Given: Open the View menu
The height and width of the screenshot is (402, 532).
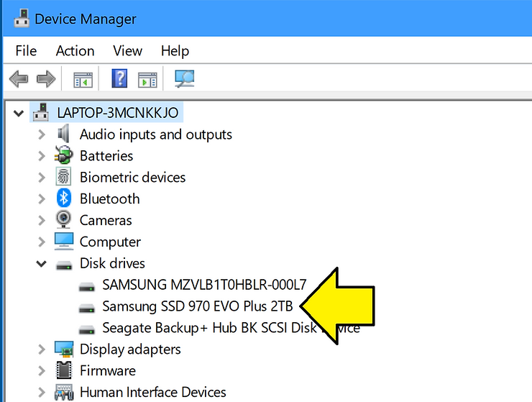Looking at the screenshot, I should [127, 51].
